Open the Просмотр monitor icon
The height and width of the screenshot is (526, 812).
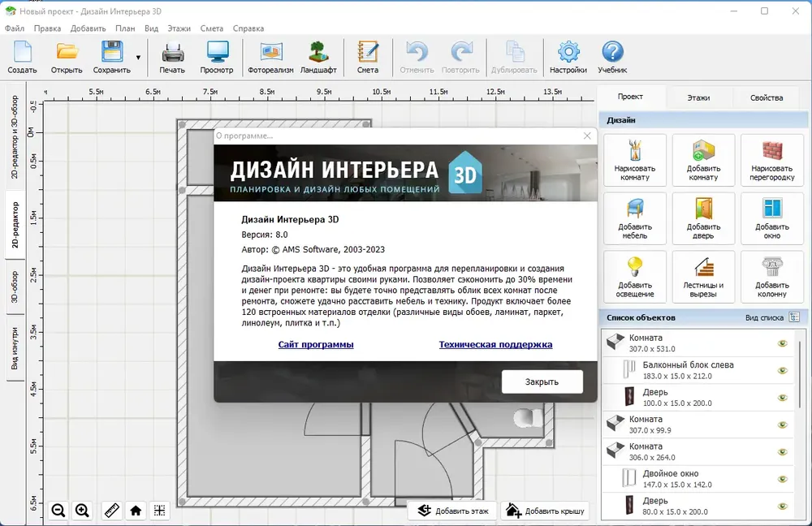(217, 58)
